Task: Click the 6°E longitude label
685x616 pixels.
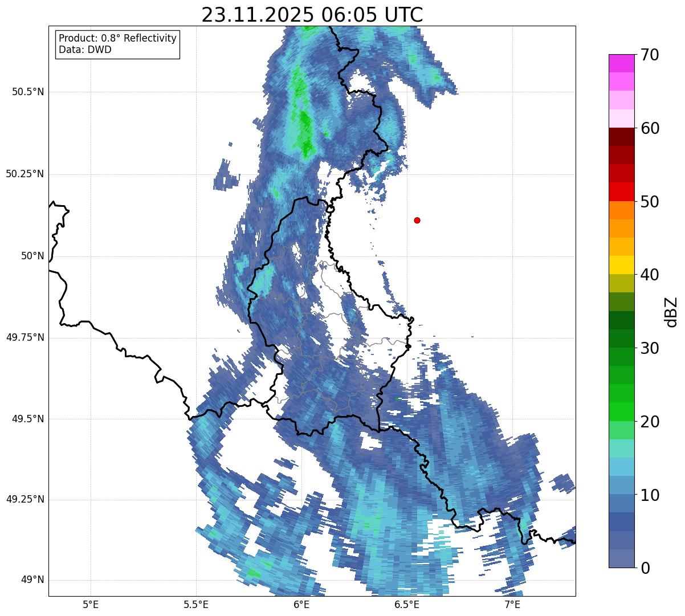Action: pyautogui.click(x=301, y=604)
